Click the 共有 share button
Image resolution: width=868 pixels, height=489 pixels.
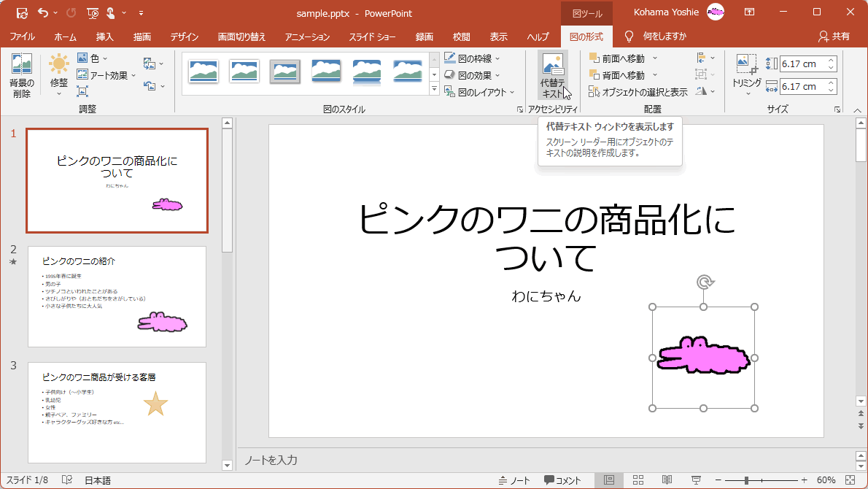834,36
